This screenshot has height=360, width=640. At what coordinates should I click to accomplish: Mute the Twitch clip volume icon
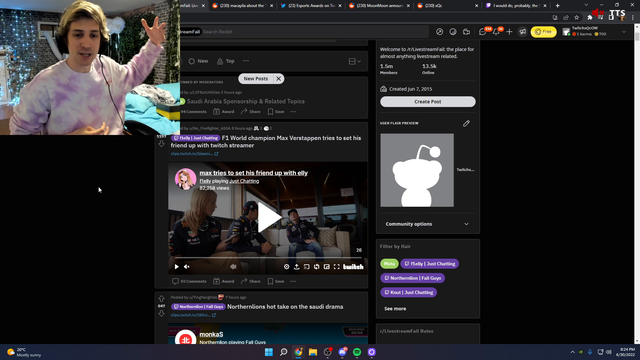187,267
